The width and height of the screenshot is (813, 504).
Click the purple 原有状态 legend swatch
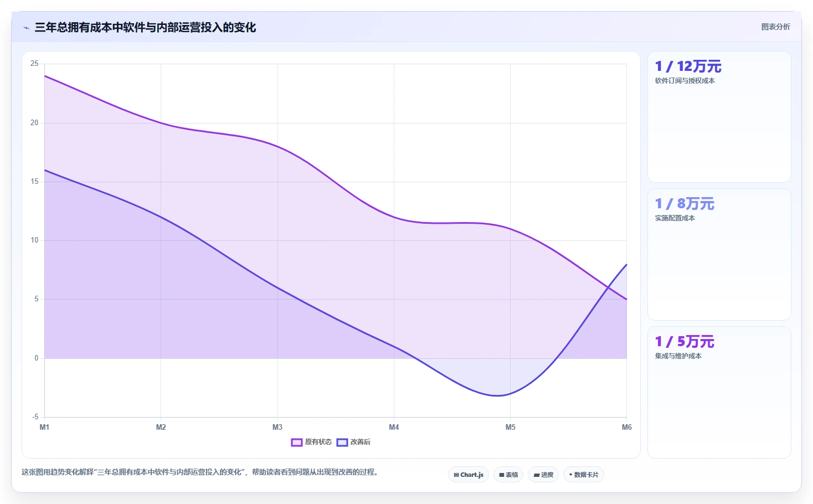(x=297, y=442)
